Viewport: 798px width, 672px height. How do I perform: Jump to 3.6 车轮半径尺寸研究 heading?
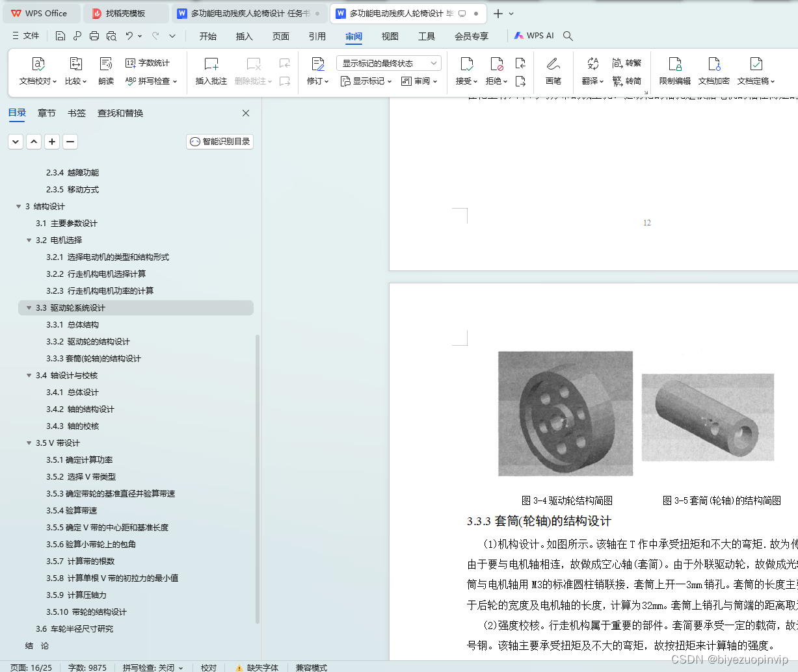click(74, 629)
